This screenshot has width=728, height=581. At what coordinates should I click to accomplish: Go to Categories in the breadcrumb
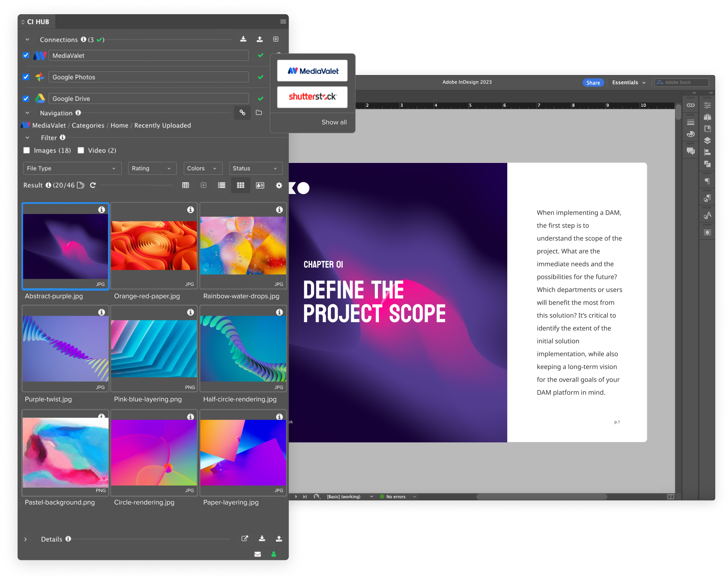coord(88,125)
